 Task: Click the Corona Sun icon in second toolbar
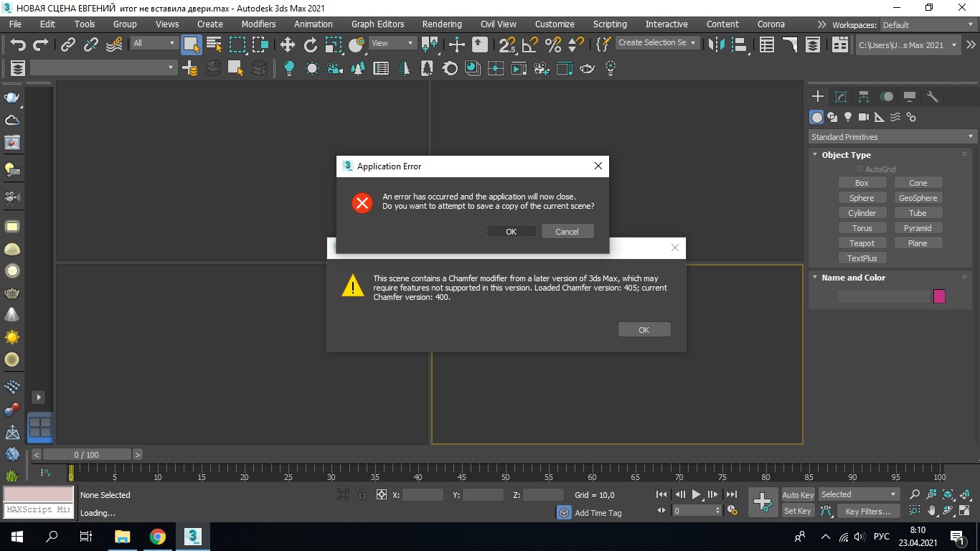coord(312,68)
